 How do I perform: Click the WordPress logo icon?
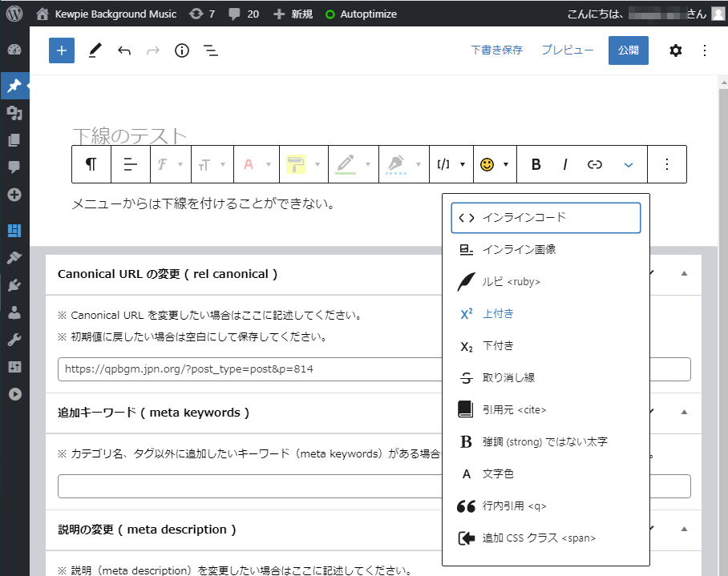pyautogui.click(x=14, y=14)
